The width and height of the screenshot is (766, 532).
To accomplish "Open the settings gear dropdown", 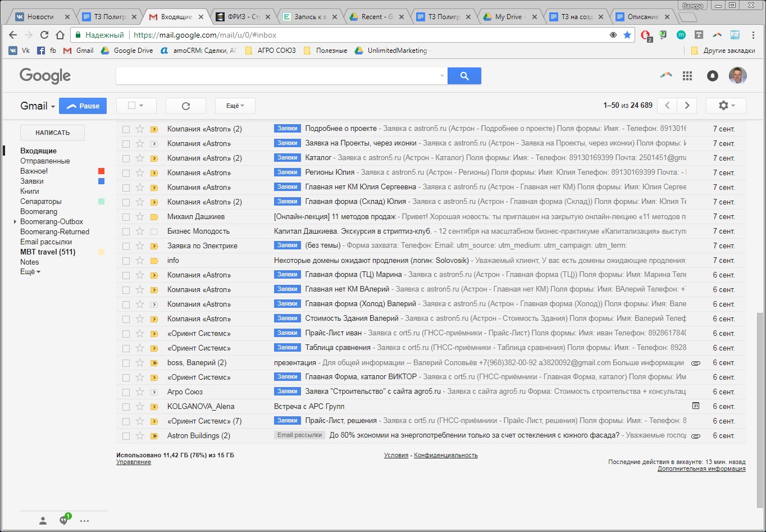I will [x=726, y=106].
